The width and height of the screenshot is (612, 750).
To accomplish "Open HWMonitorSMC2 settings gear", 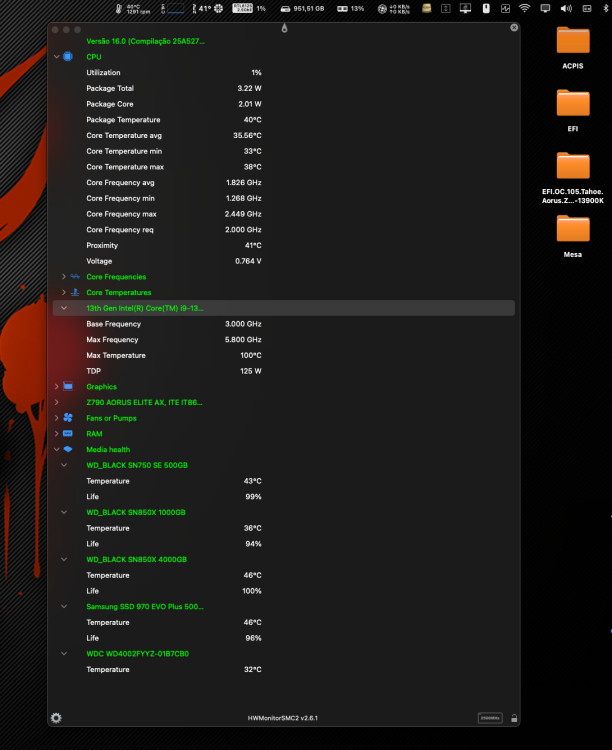I will click(56, 717).
